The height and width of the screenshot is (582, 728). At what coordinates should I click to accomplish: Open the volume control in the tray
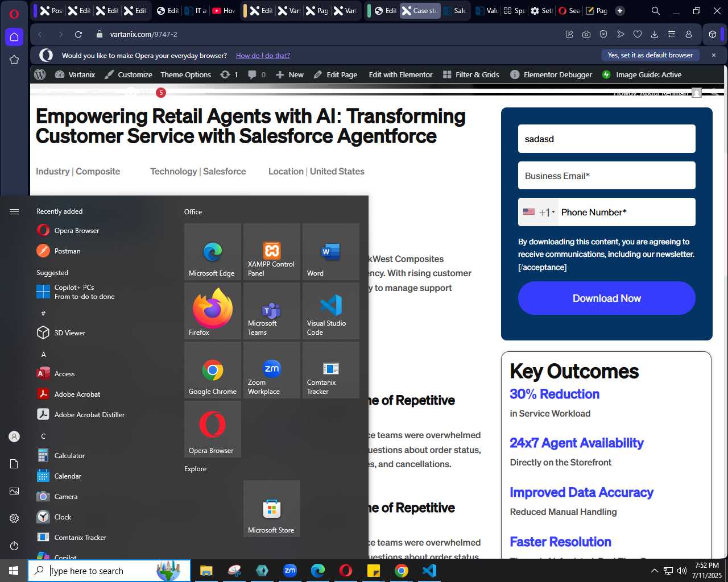(x=681, y=571)
